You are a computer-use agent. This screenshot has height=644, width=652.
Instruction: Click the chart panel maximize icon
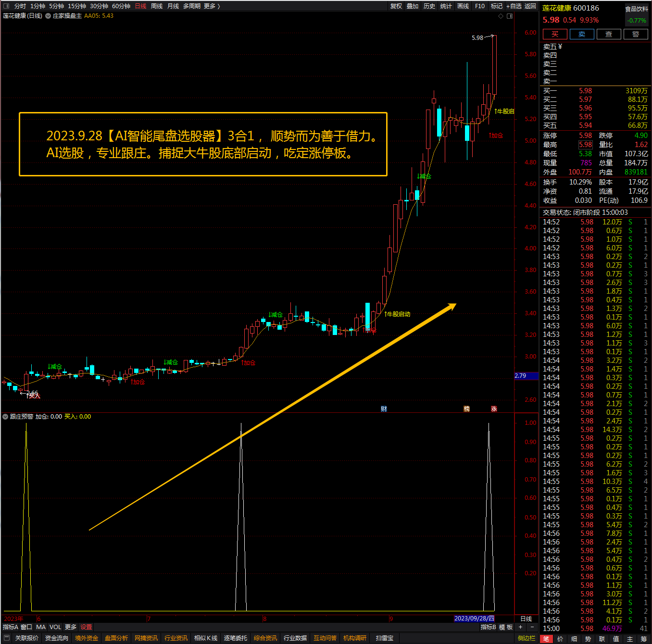pos(510,16)
